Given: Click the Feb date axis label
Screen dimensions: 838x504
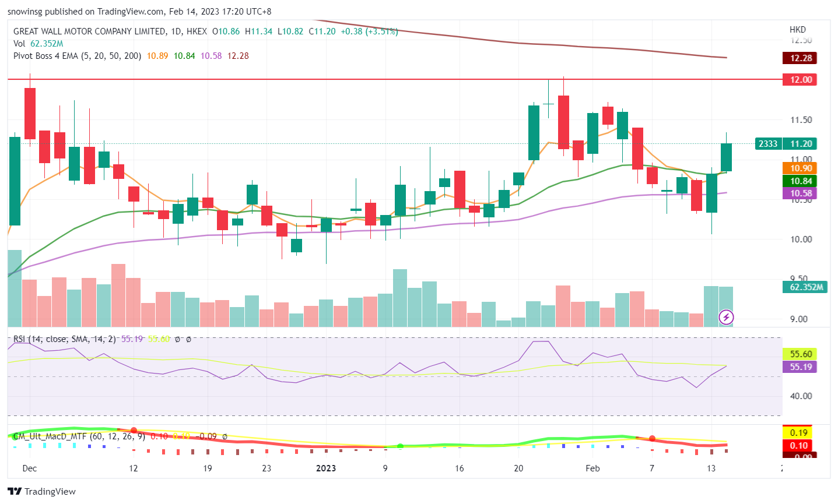Looking at the screenshot, I should pos(592,468).
